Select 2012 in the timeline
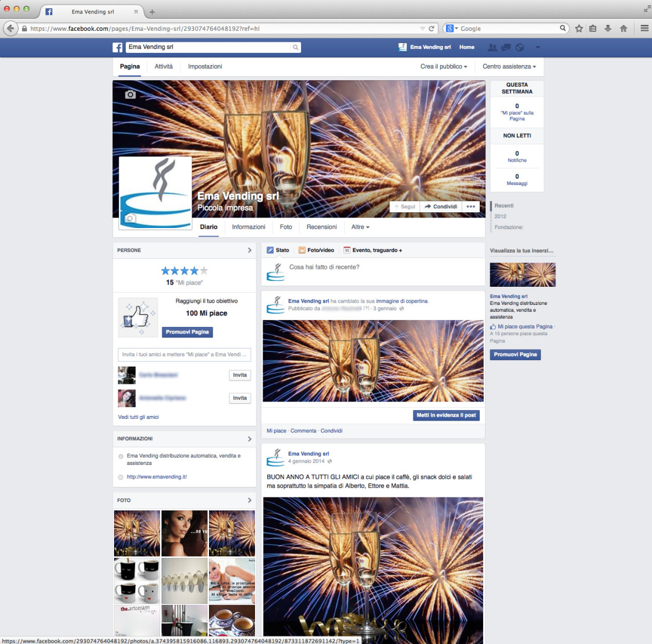The image size is (652, 644). 500,216
